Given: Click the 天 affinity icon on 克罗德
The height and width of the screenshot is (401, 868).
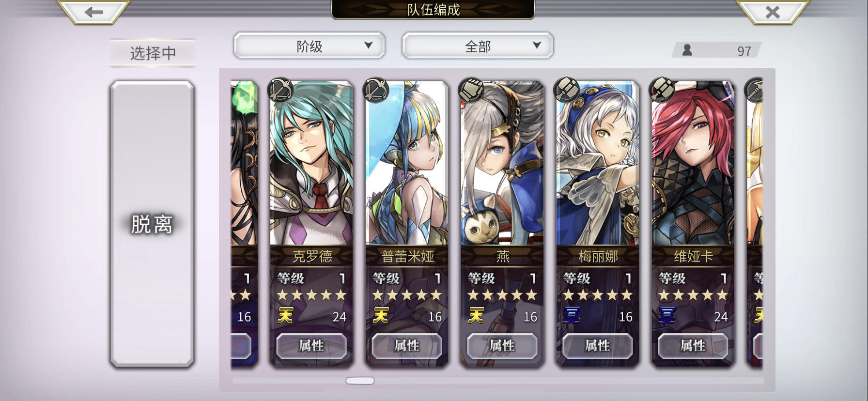Looking at the screenshot, I should (285, 316).
